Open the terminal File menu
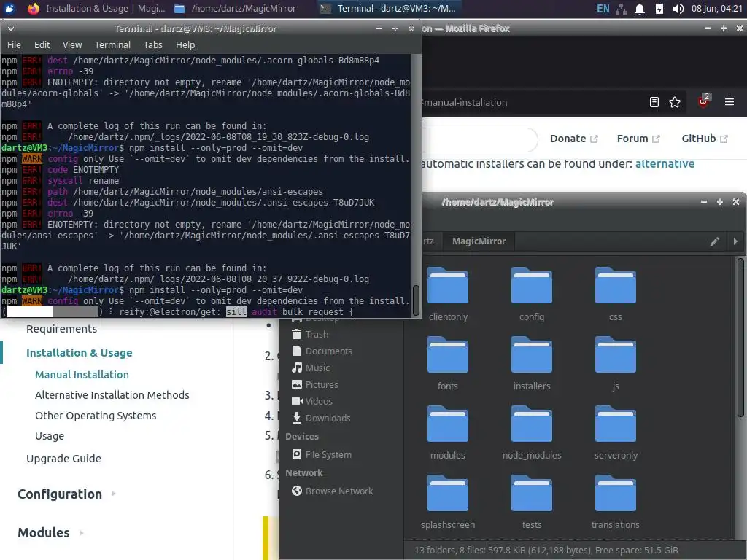Viewport: 747px width, 560px height. (x=14, y=44)
